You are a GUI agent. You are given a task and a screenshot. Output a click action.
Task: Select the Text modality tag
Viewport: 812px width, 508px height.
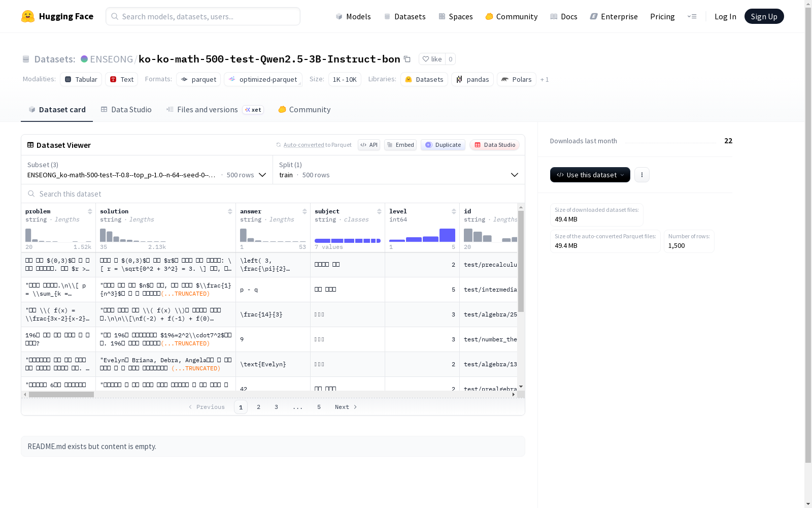122,79
